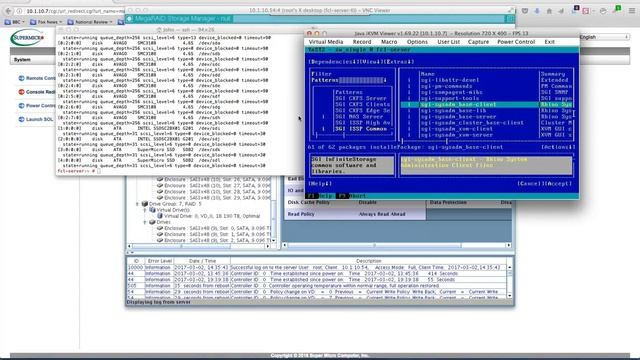
Task: Click Exit in the iKVM viewer menu bar
Action: [x=549, y=42]
